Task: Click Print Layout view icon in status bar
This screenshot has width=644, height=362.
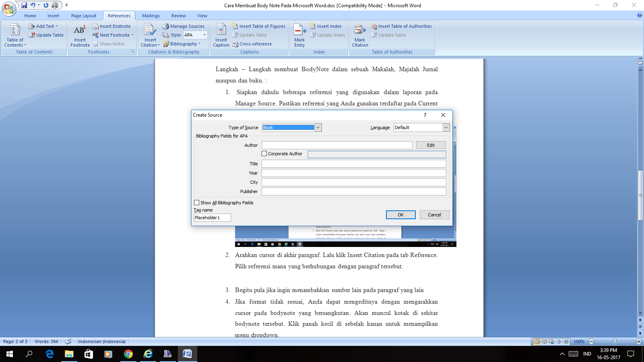Action: [x=537, y=341]
